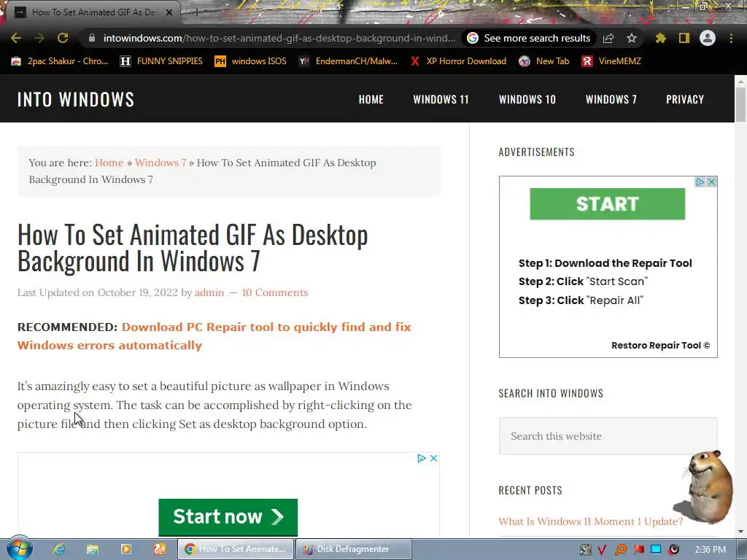
Task: Close the sidebar ad with X icon
Action: tap(712, 182)
